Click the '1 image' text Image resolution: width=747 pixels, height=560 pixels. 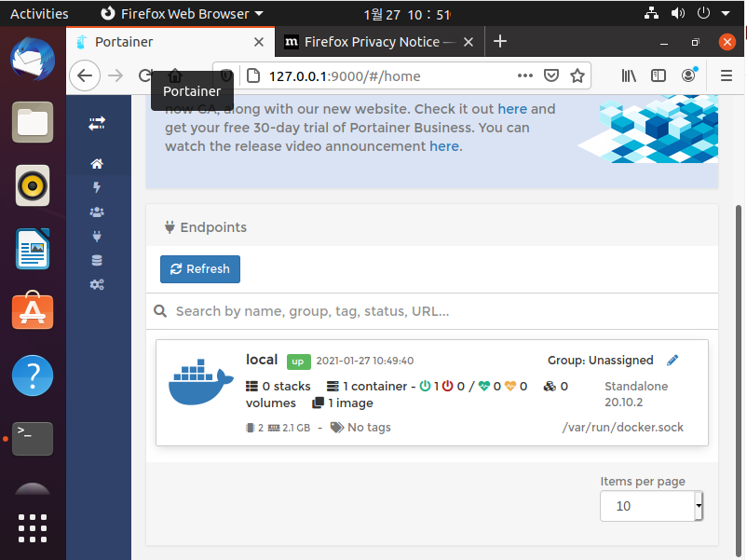350,403
